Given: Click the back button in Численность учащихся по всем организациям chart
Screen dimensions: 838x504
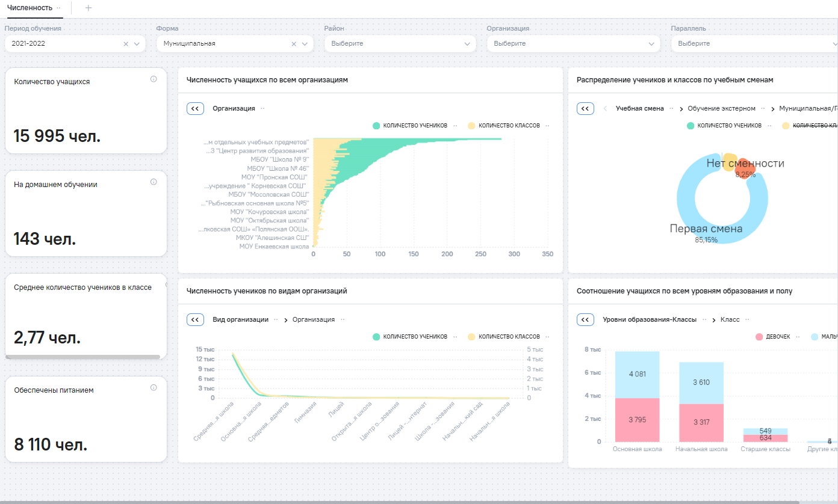Looking at the screenshot, I should click(x=195, y=108).
